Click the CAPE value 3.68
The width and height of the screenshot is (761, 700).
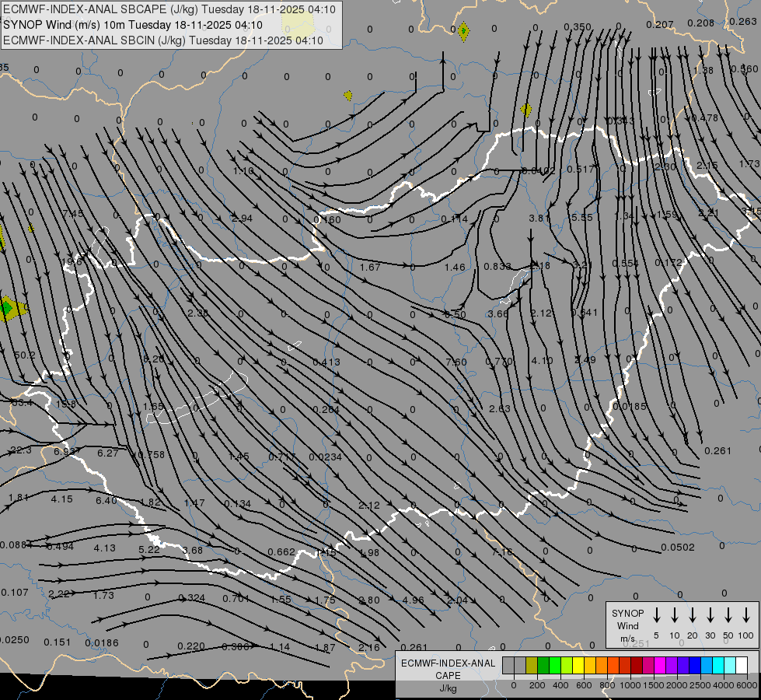pos(192,550)
